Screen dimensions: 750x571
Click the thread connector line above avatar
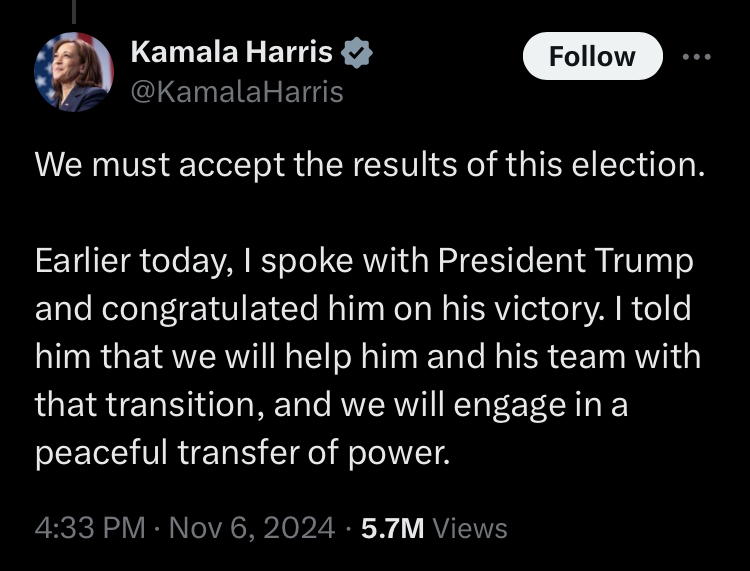73,12
